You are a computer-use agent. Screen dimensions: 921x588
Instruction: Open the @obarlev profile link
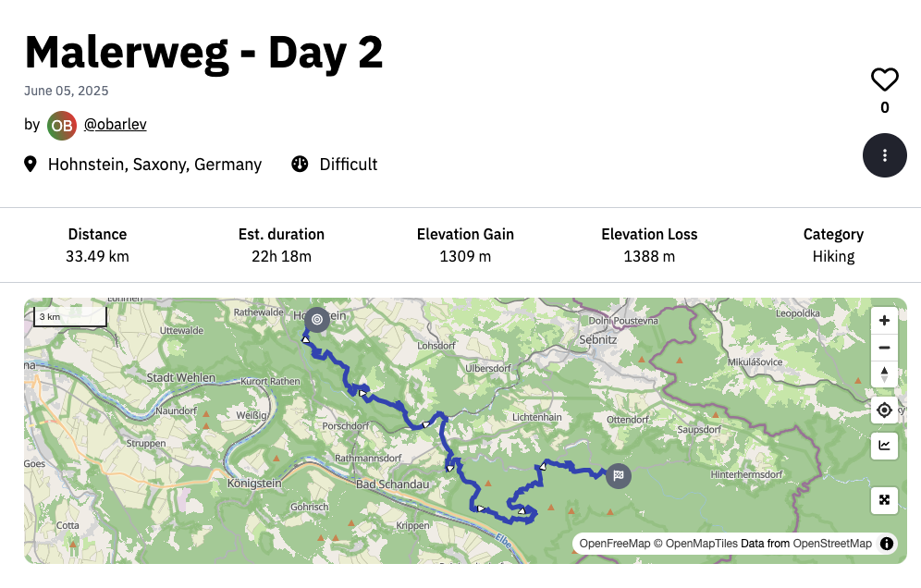[115, 124]
